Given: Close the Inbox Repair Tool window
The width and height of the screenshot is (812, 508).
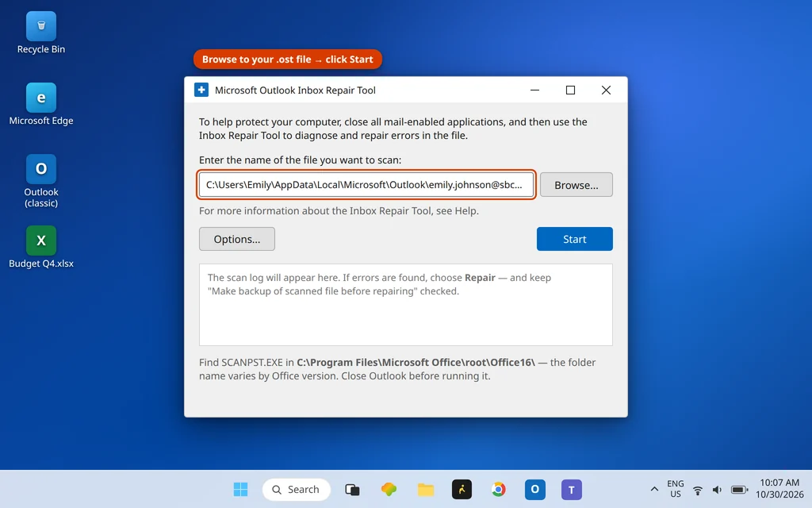Looking at the screenshot, I should tap(606, 90).
